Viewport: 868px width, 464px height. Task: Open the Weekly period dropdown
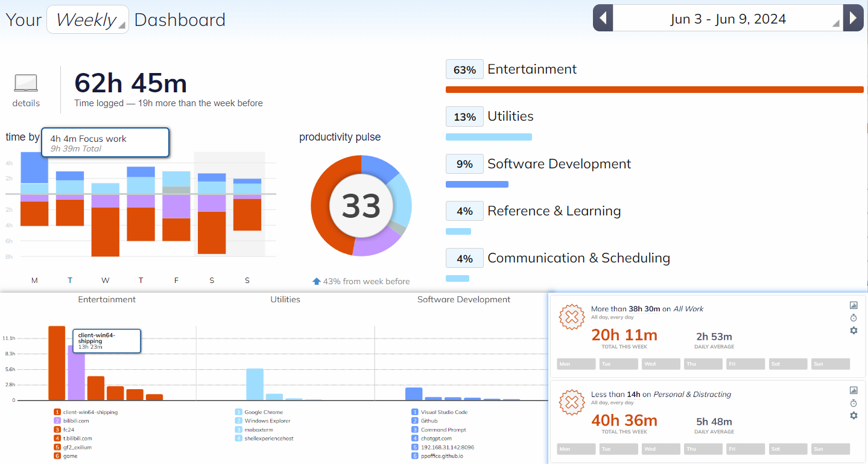tap(87, 19)
